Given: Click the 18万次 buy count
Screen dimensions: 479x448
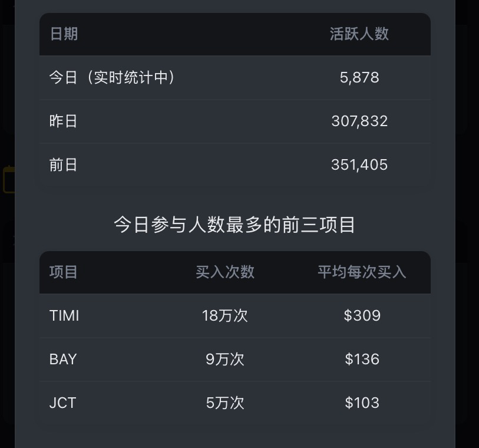Looking at the screenshot, I should [225, 316].
